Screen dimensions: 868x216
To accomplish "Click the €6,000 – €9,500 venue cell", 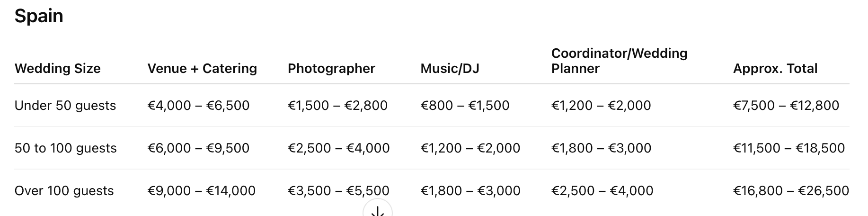I will (198, 148).
